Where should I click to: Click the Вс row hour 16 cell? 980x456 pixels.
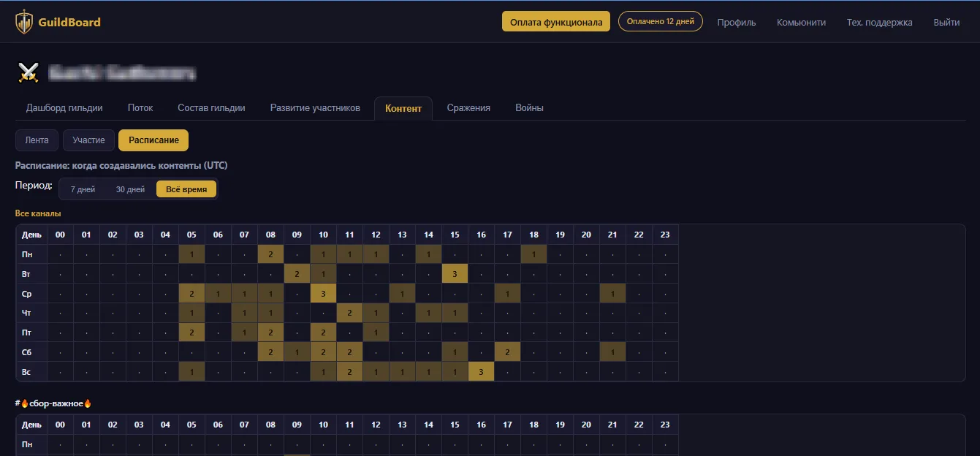pyautogui.click(x=481, y=372)
